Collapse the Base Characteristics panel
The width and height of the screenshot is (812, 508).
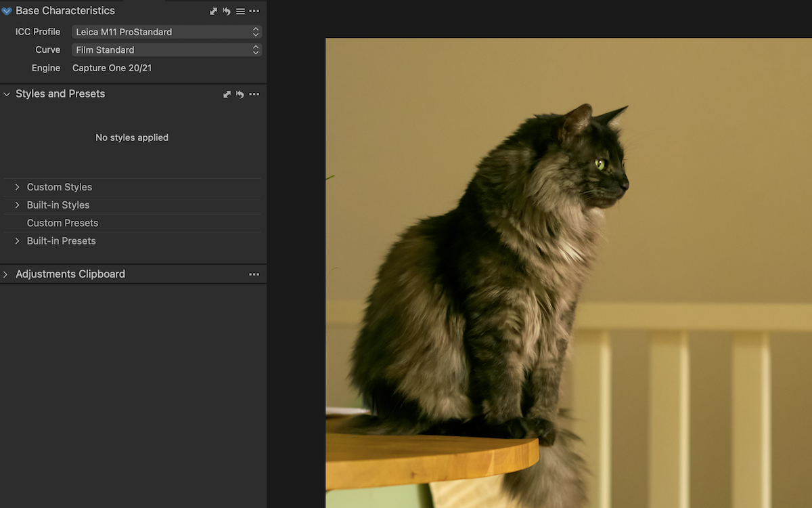(7, 11)
